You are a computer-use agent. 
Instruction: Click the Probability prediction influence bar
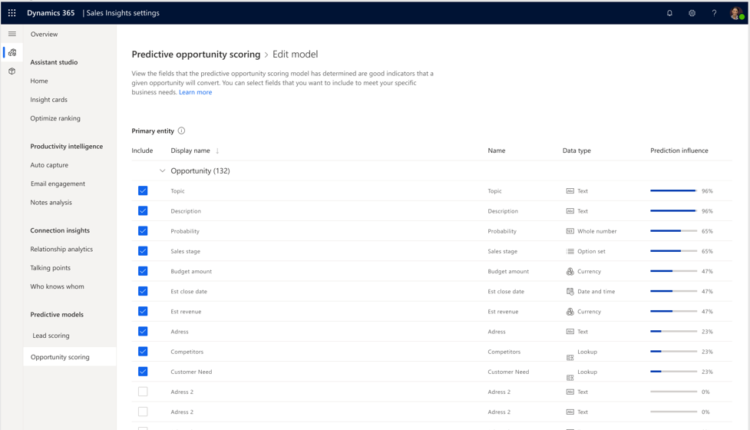tap(672, 231)
